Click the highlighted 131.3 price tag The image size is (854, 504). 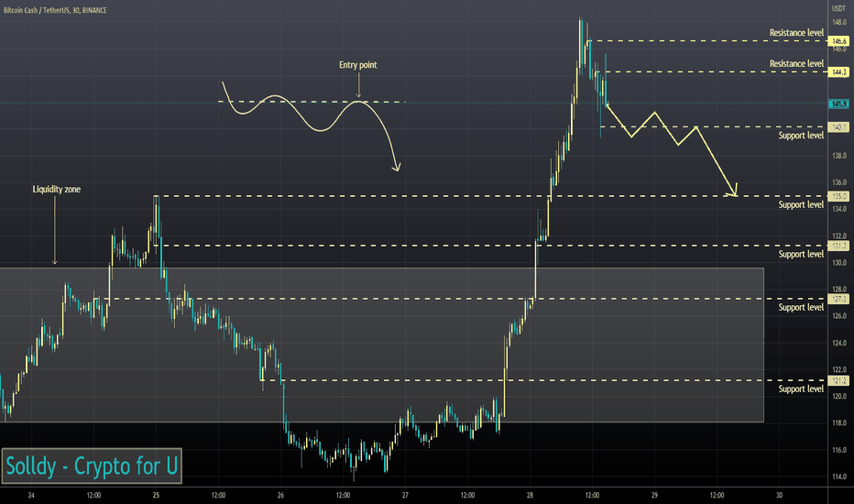point(838,246)
